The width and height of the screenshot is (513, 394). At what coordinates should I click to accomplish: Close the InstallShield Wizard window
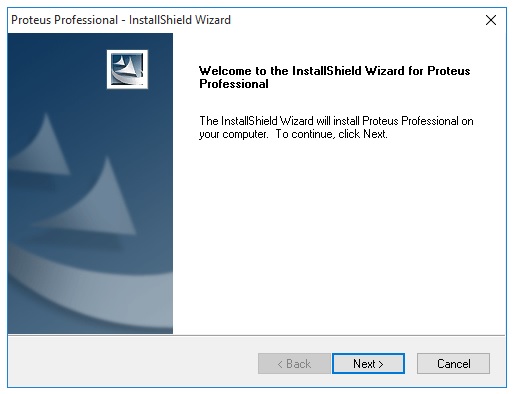[491, 20]
